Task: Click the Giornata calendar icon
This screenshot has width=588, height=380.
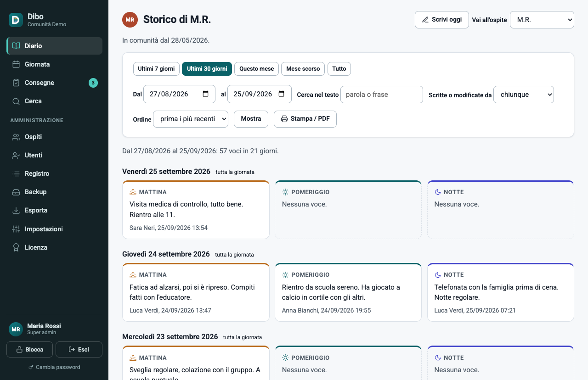Action: click(16, 64)
